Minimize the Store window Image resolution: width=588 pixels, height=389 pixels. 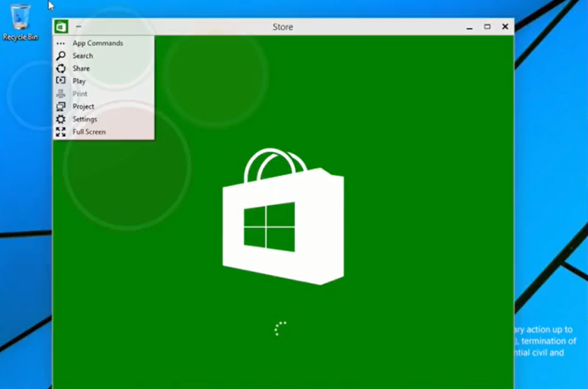click(x=469, y=27)
